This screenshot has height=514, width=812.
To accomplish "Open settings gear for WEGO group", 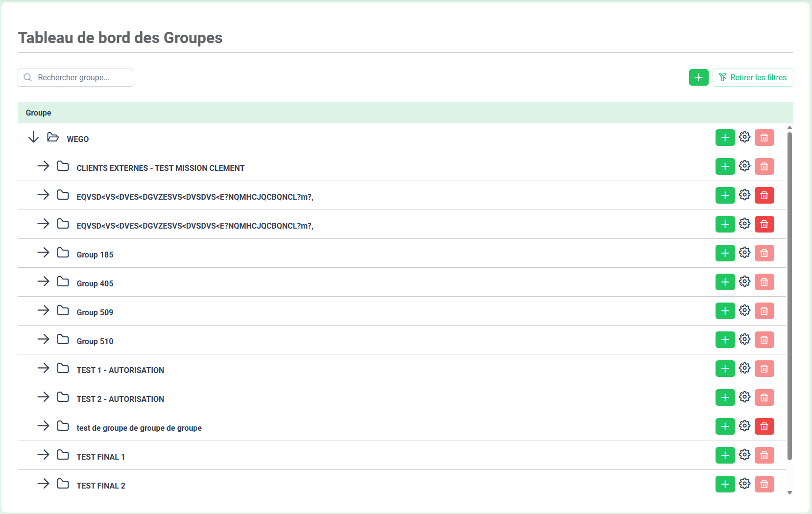I will pyautogui.click(x=744, y=138).
